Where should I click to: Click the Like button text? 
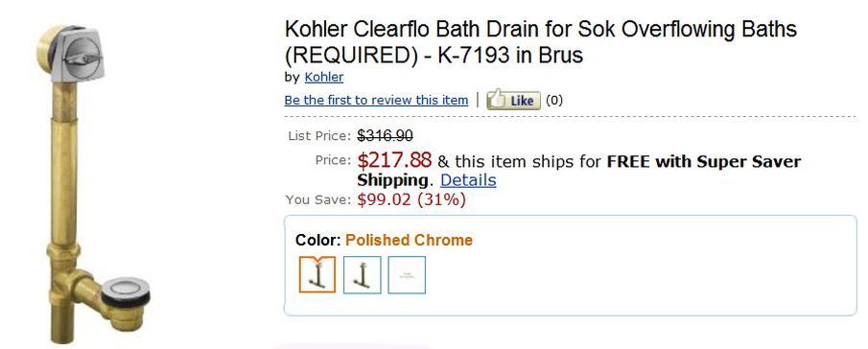(x=522, y=101)
